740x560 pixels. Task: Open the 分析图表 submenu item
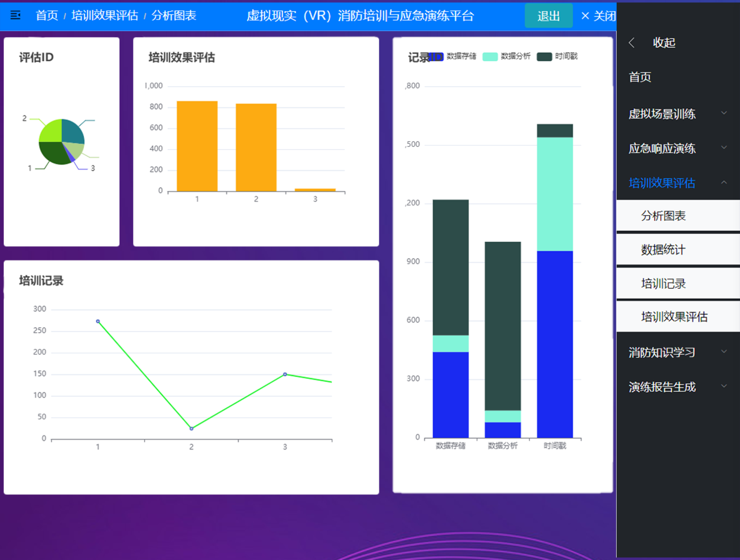tap(663, 216)
